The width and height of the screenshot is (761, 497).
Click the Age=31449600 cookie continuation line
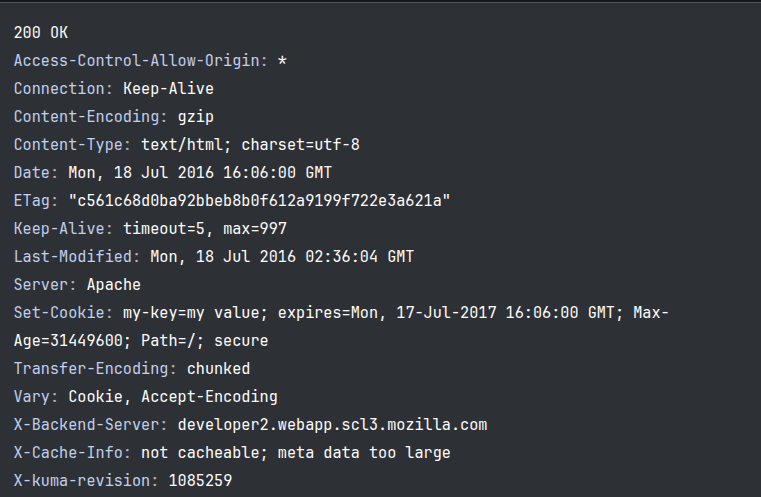point(141,341)
